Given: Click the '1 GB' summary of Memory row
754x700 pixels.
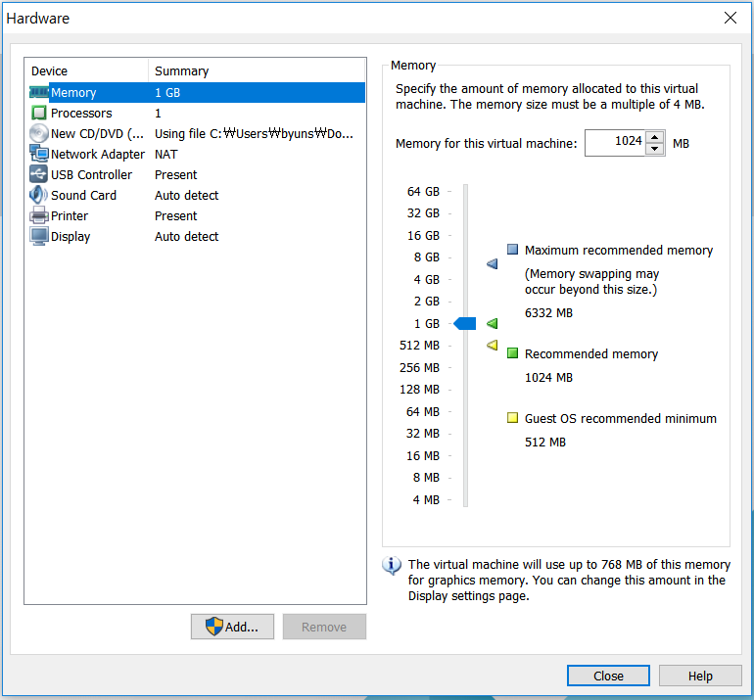Looking at the screenshot, I should (x=167, y=92).
